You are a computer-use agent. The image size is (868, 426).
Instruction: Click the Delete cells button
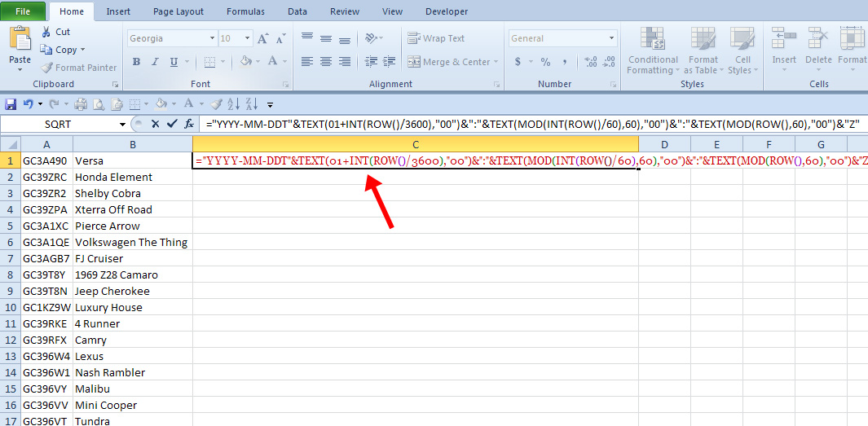818,51
